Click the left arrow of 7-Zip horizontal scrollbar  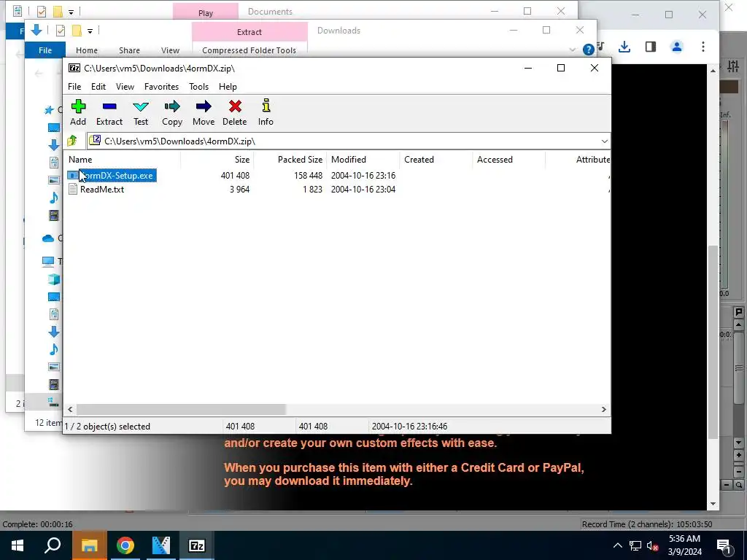click(71, 410)
